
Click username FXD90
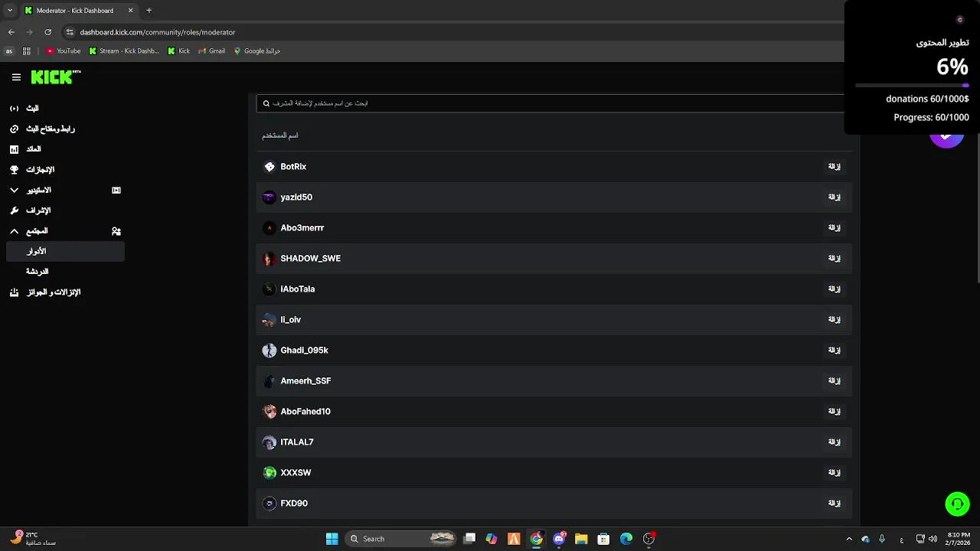[294, 503]
